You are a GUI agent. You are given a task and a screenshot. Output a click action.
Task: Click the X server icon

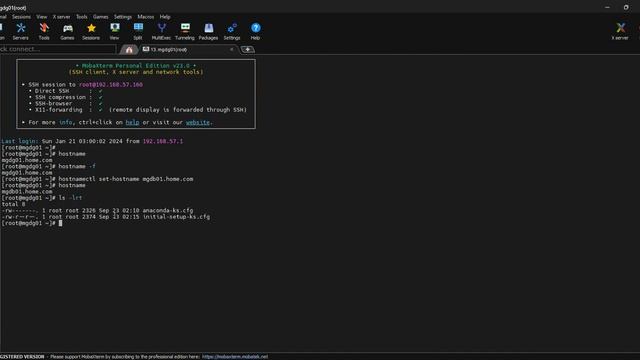tap(620, 31)
